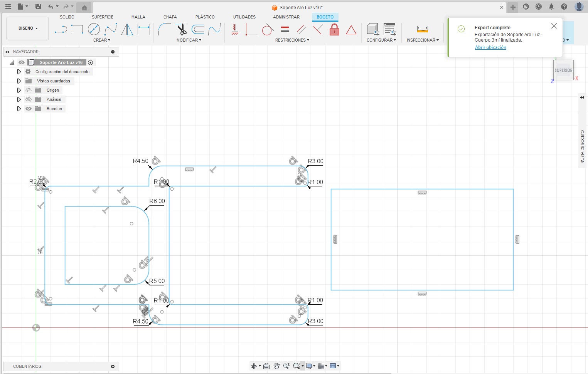Viewport: 588px width, 374px height.
Task: Apply the Midpoint triangle constraint
Action: point(351,30)
